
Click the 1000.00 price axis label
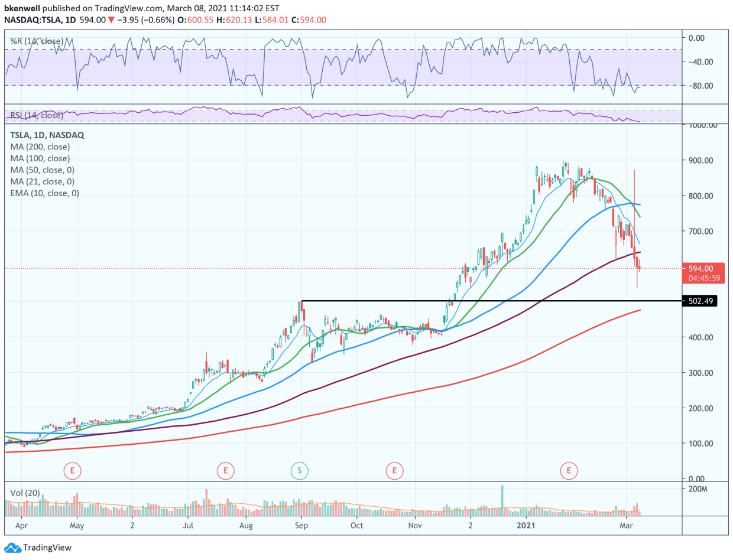pos(703,125)
